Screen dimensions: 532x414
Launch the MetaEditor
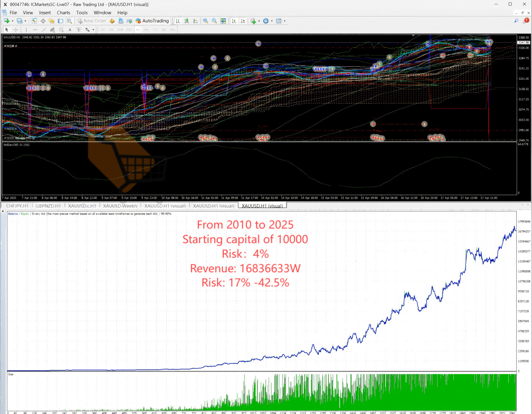point(112,21)
